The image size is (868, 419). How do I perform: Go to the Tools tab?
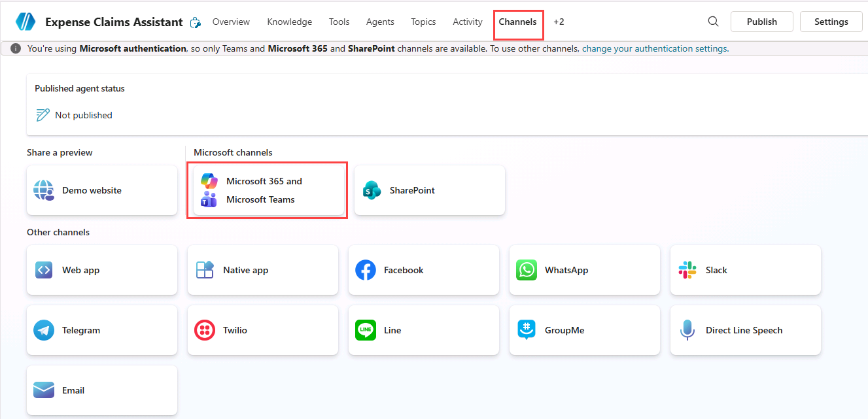pos(339,22)
